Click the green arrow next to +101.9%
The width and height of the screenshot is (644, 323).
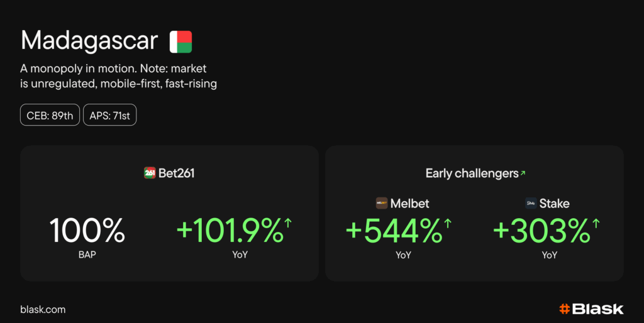point(289,222)
